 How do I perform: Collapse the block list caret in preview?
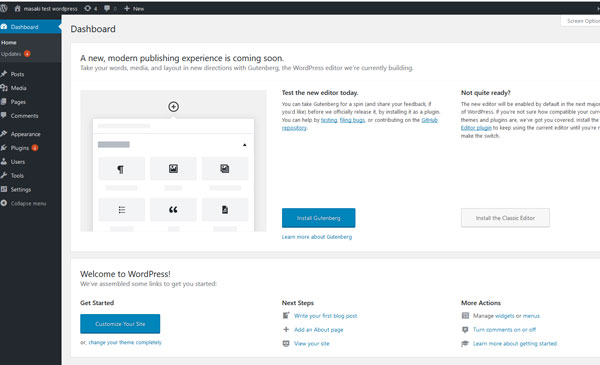[x=245, y=145]
